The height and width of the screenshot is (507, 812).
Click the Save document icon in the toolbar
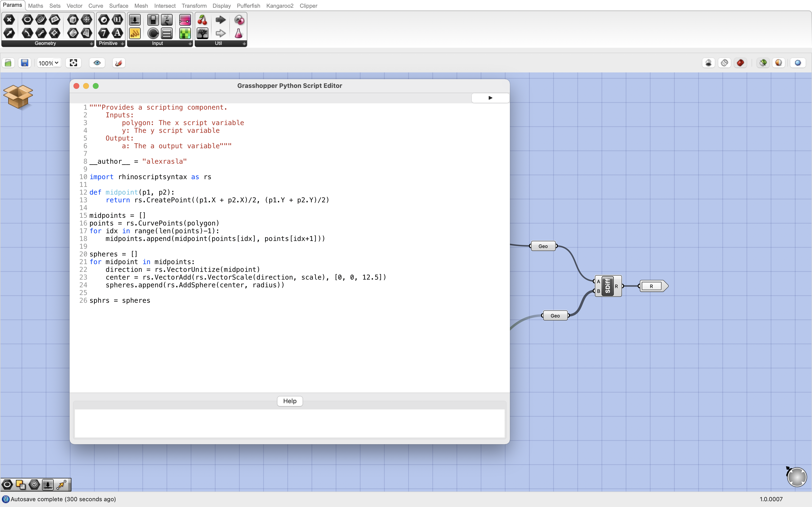(24, 63)
